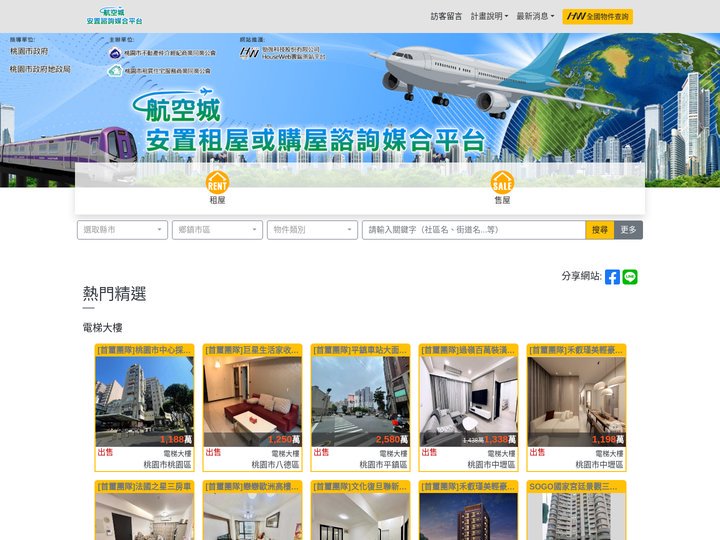Expand the 最新消息 dropdown menu
720x540 pixels.
click(535, 16)
